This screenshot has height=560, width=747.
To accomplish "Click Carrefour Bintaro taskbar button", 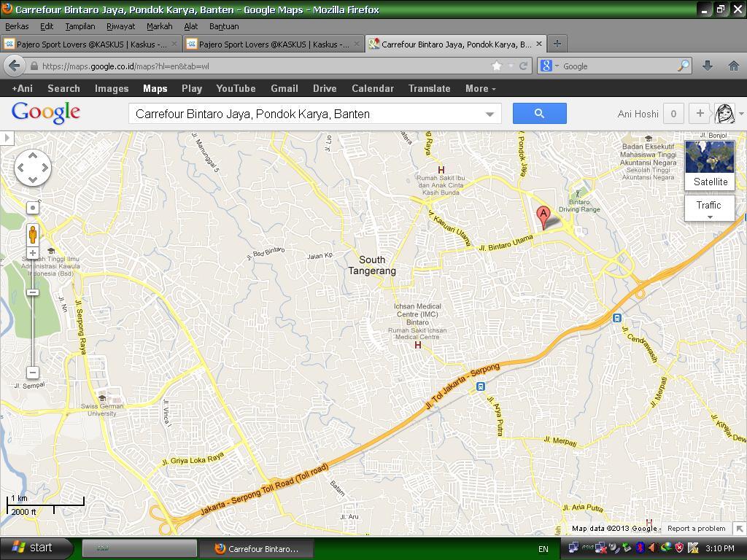I will [256, 548].
